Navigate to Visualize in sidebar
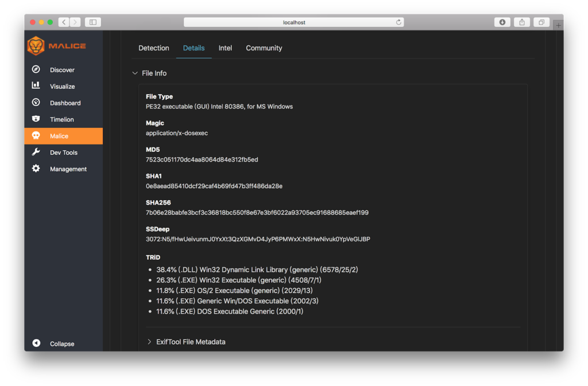This screenshot has height=386, width=588. pyautogui.click(x=63, y=86)
